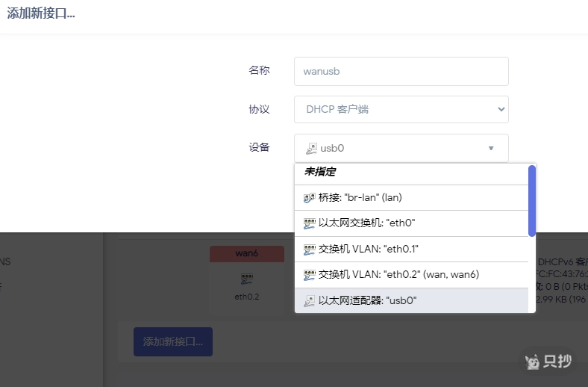The width and height of the screenshot is (588, 387).
Task: Open the device dropdown showing usb0
Action: coord(401,148)
